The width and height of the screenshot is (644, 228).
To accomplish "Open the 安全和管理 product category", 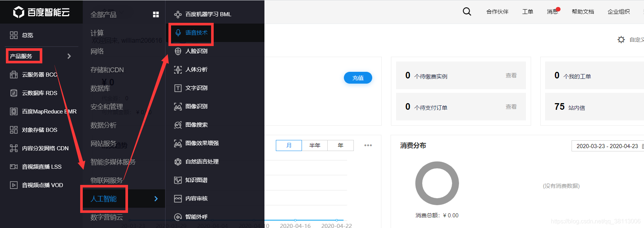I will (107, 106).
